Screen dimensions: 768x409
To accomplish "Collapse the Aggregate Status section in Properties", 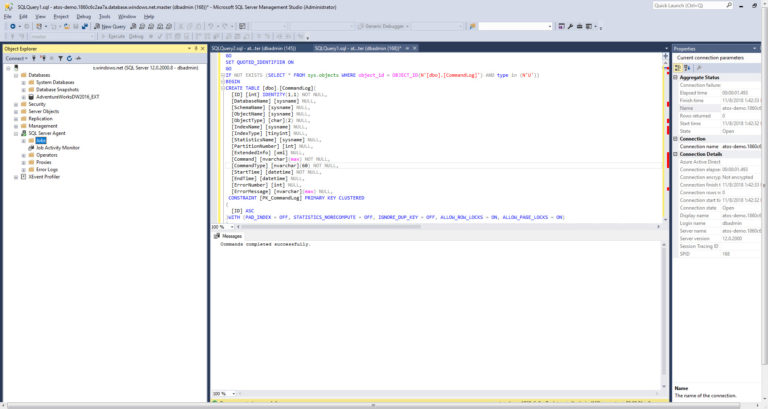I will click(676, 77).
